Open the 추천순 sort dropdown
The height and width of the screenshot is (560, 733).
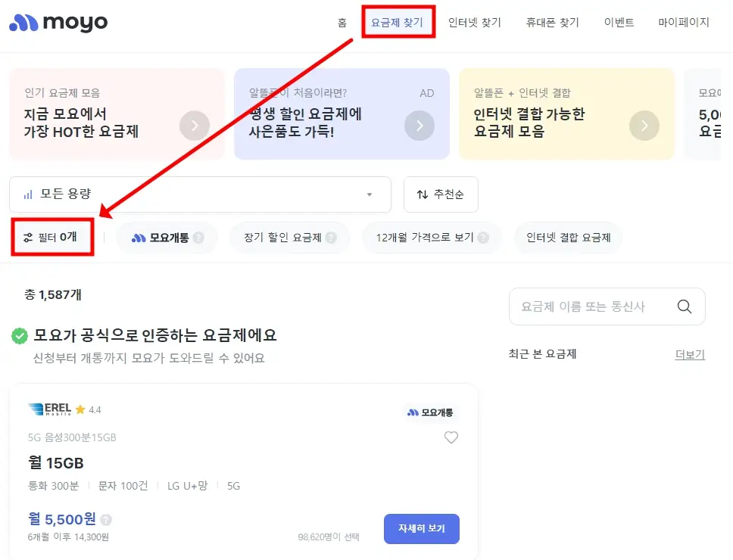coord(441,194)
